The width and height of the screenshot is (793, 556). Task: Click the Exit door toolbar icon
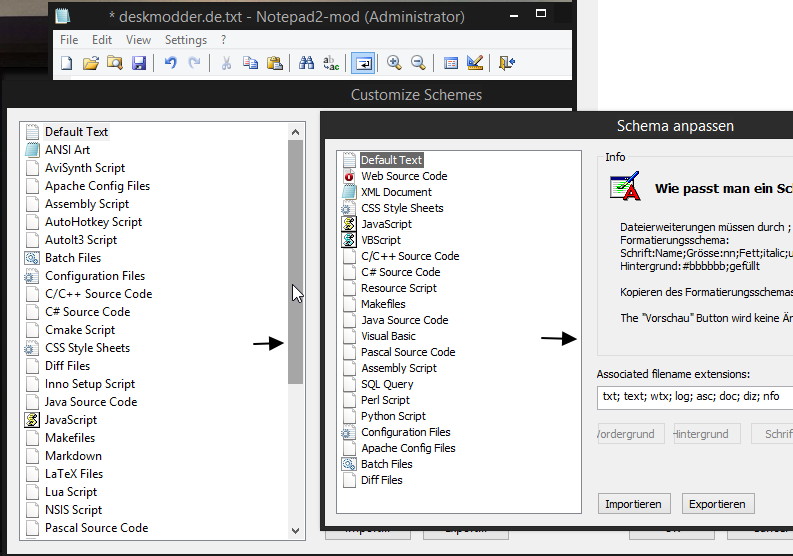(x=507, y=63)
